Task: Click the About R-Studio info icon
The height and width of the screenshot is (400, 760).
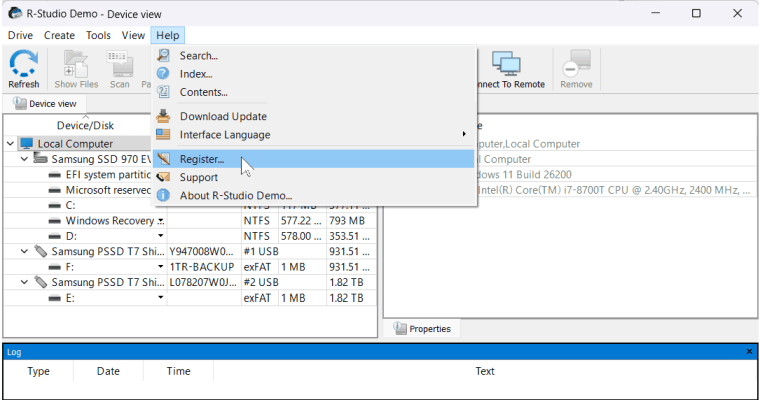Action: [x=163, y=195]
